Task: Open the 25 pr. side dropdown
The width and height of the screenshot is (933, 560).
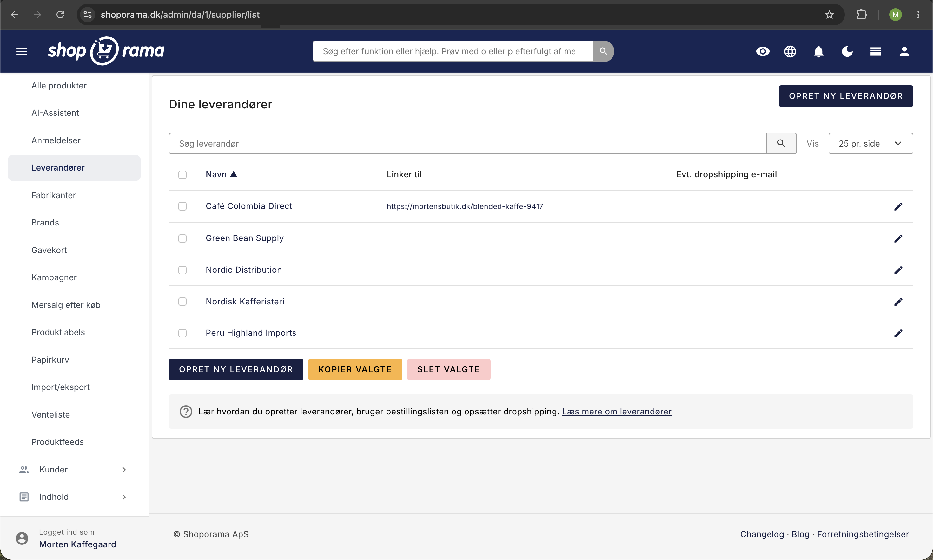Action: click(870, 143)
